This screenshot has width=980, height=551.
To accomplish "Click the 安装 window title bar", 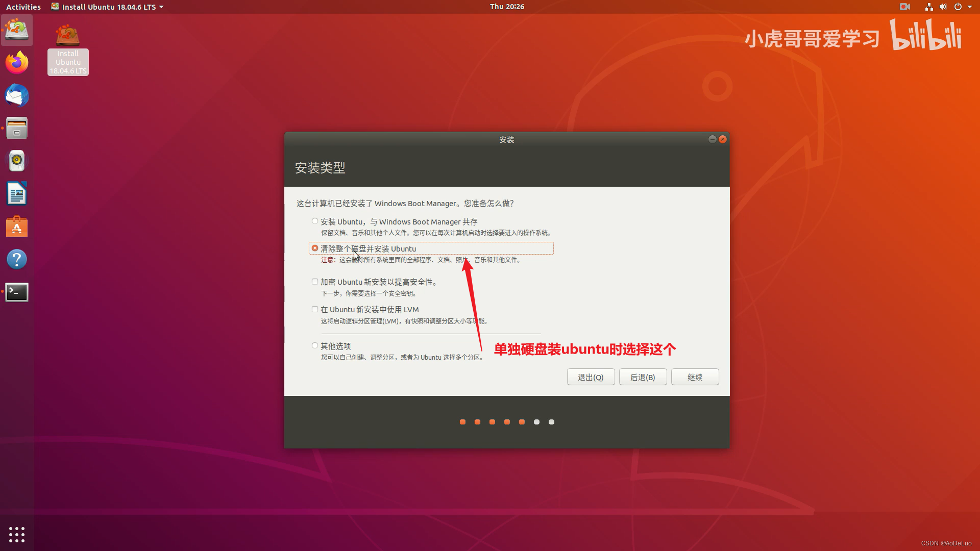I will (x=507, y=139).
